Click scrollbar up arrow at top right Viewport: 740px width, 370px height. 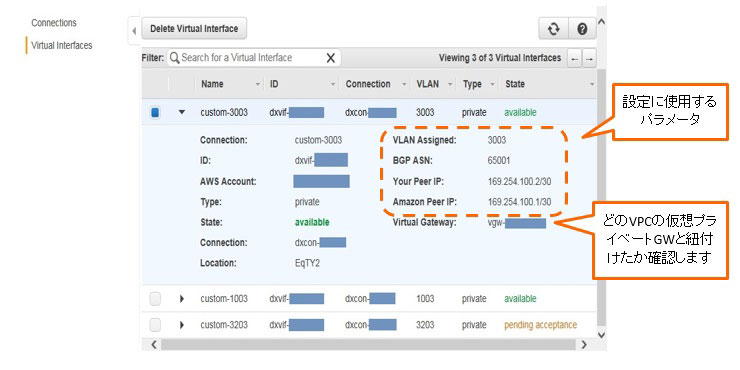601,22
